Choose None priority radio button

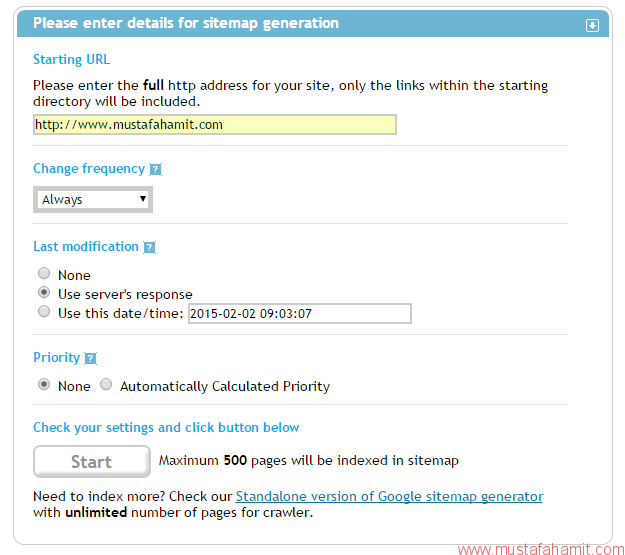[x=44, y=384]
